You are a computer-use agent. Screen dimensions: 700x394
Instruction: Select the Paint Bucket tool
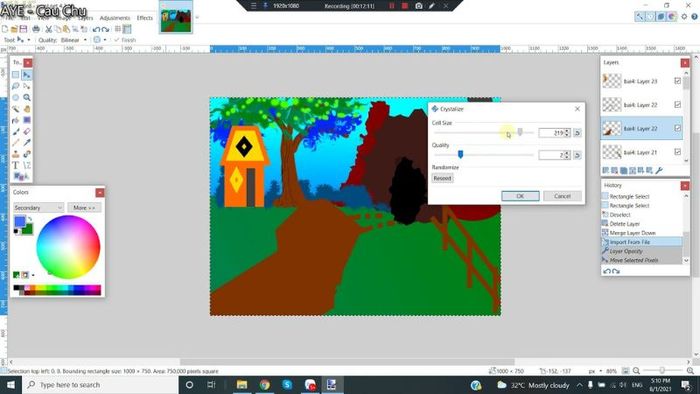pyautogui.click(x=16, y=120)
